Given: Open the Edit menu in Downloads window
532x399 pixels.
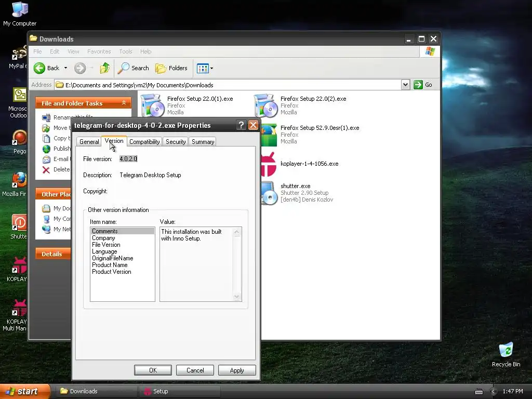Looking at the screenshot, I should coord(55,51).
